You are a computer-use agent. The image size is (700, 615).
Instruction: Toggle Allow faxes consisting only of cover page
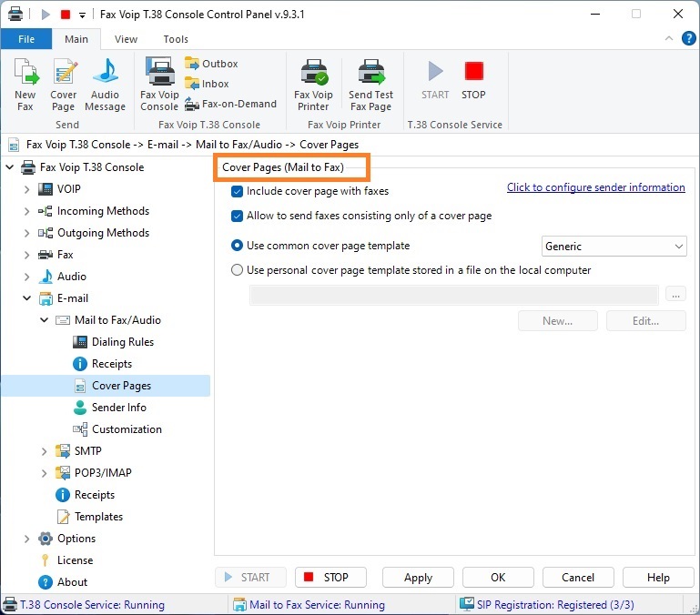[x=237, y=216]
